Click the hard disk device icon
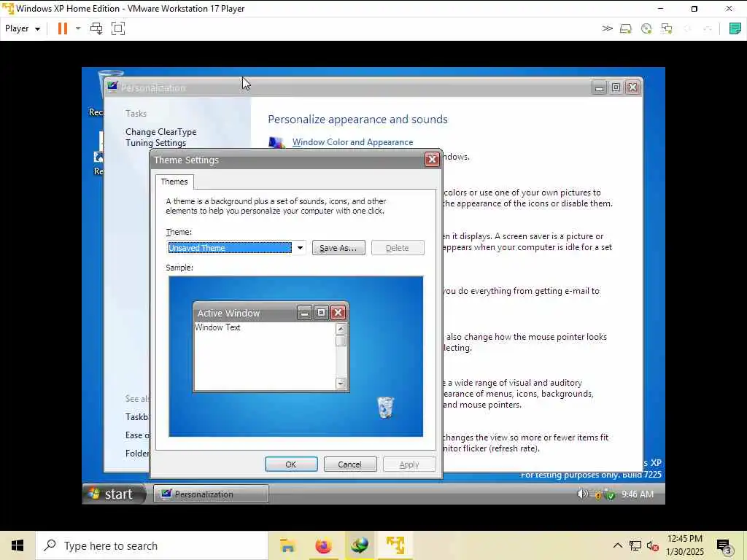 625,28
